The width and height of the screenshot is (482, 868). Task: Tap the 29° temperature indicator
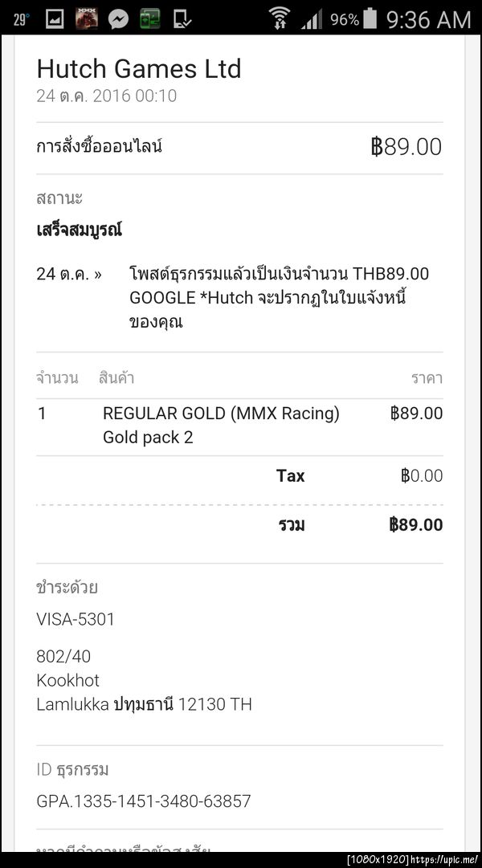[x=18, y=18]
